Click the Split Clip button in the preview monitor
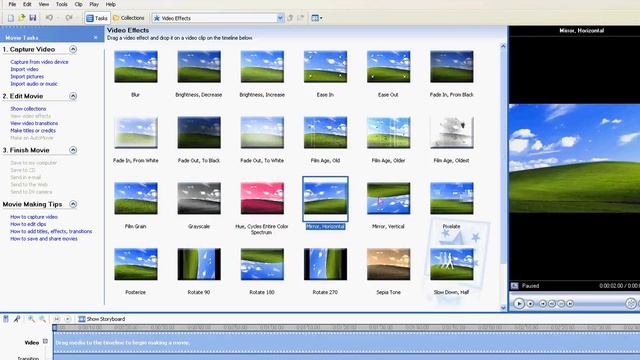The height and width of the screenshot is (360, 640). (631, 303)
